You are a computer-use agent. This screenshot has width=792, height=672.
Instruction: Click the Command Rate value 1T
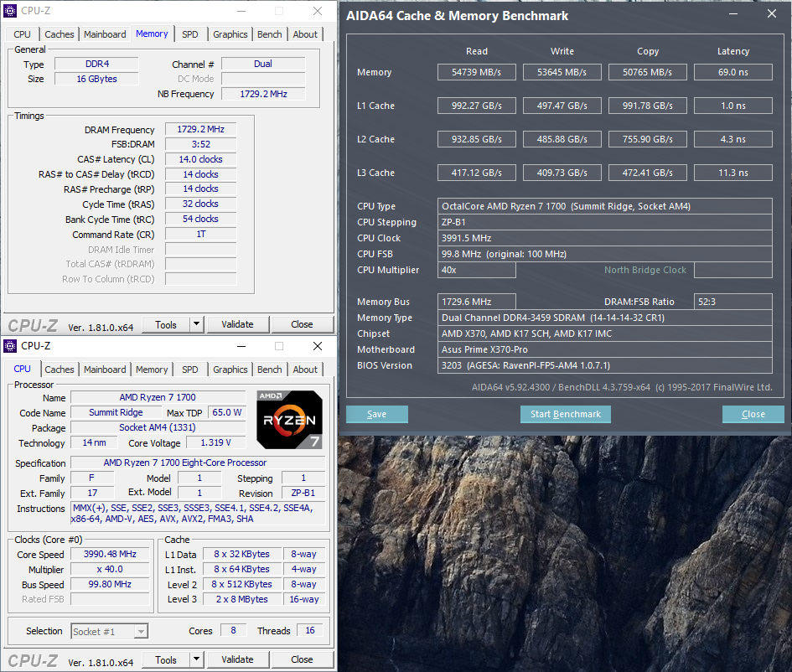(200, 234)
